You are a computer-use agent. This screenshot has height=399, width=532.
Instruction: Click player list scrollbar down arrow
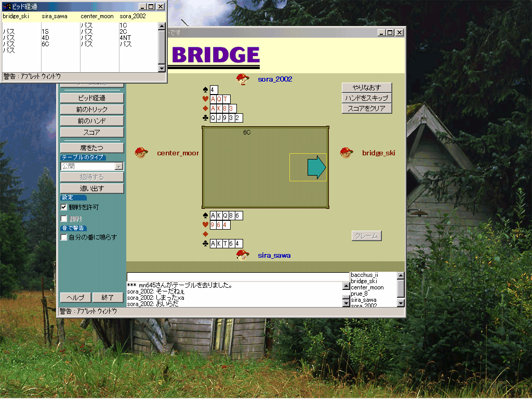point(401,303)
